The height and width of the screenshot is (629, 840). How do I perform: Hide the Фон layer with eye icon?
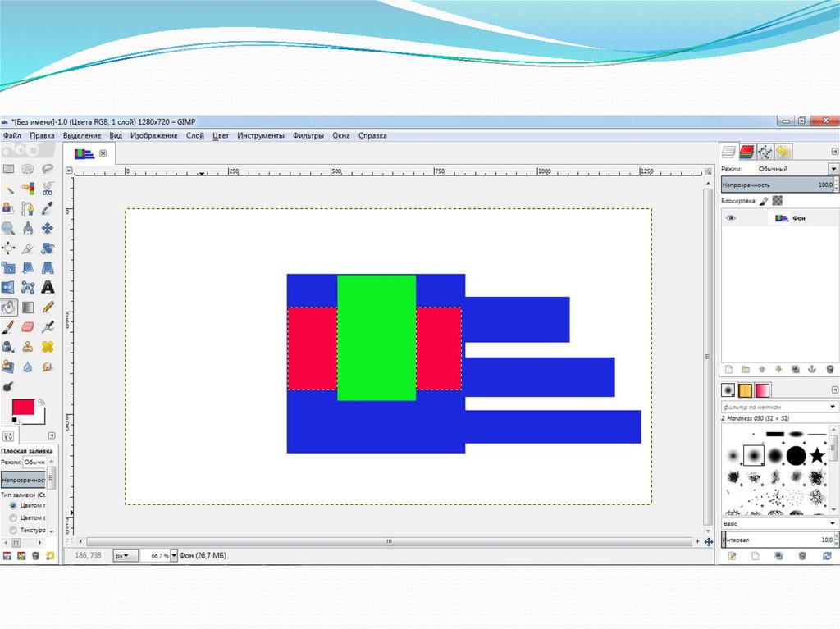click(x=731, y=218)
